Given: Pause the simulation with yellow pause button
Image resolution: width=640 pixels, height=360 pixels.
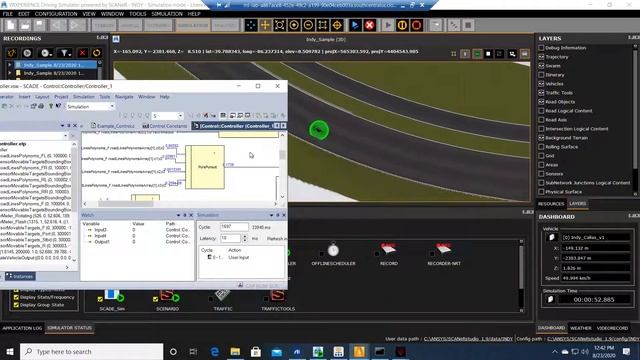Looking at the screenshot, I should point(402,25).
